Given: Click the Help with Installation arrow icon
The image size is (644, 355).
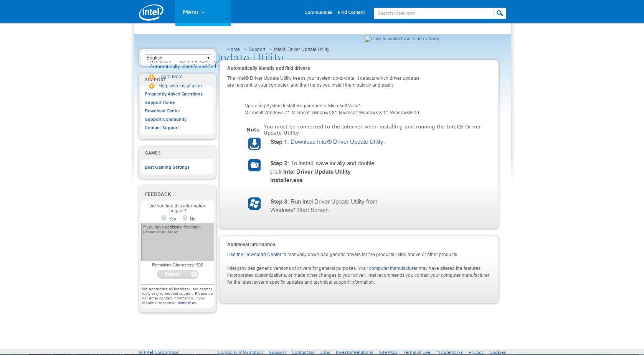Looking at the screenshot, I should 152,86.
